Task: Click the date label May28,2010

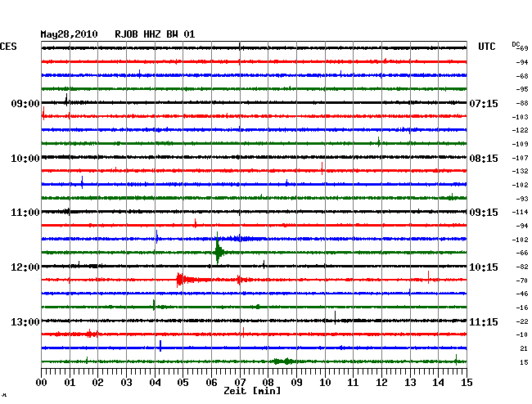Action: tap(70, 34)
